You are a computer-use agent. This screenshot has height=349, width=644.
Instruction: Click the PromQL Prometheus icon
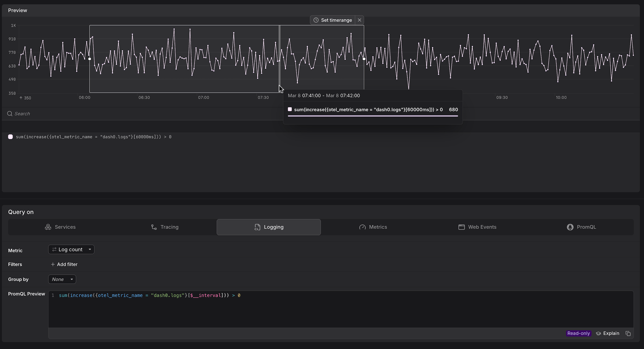click(570, 227)
